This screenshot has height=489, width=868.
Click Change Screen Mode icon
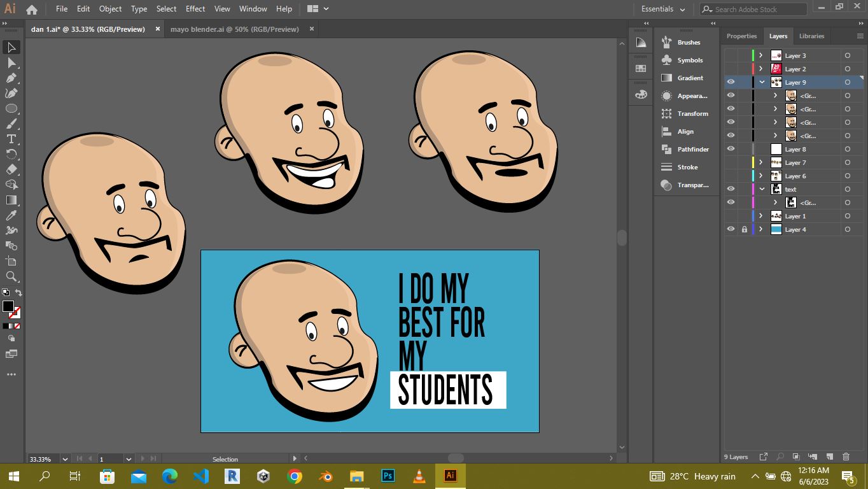tap(11, 353)
